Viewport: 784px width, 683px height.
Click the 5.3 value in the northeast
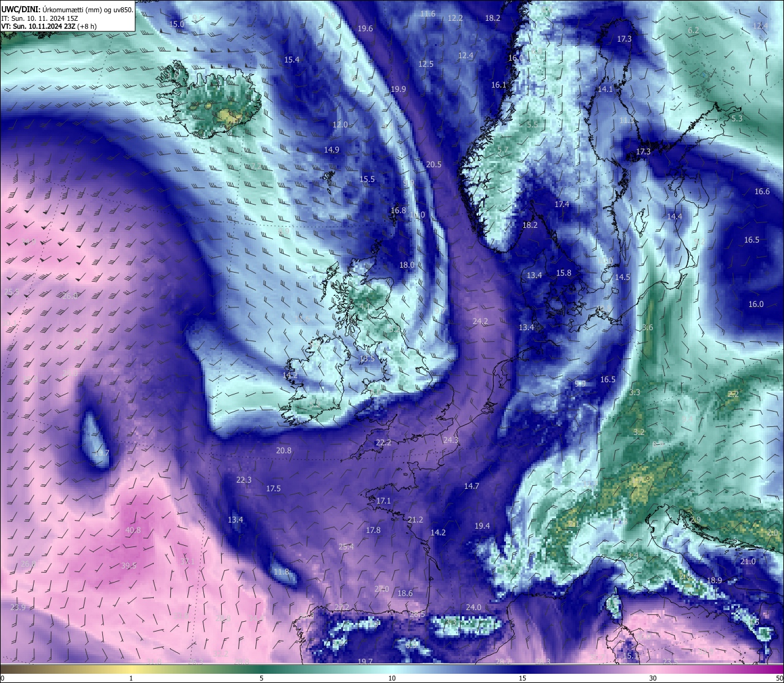pyautogui.click(x=737, y=118)
